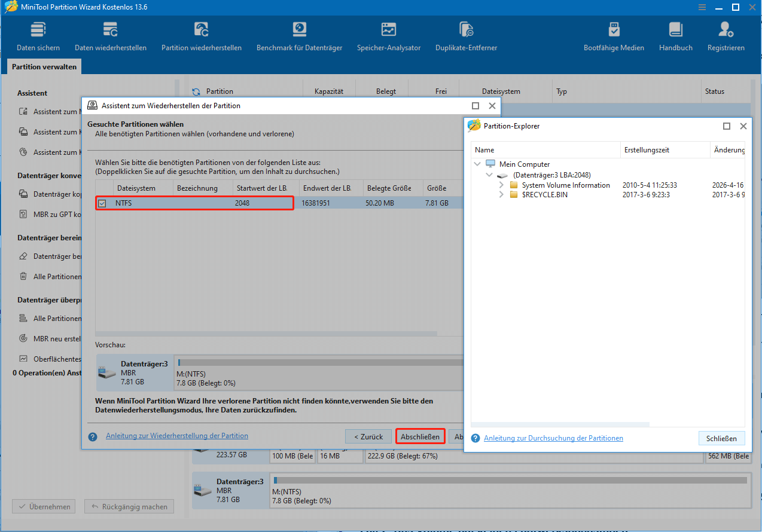Click M:(NTFS) usage bar in main disk map
This screenshot has width=762, height=532.
[x=510, y=480]
